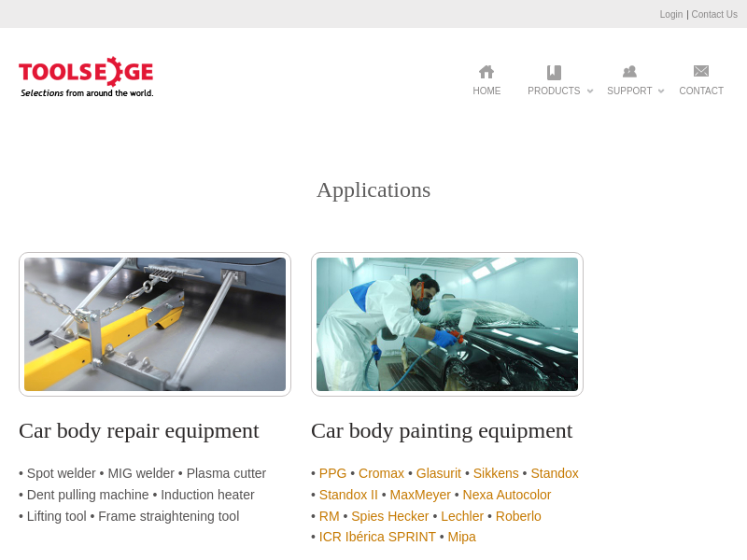This screenshot has width=747, height=560.
Task: Click the Plasma cutter text
Action: pyautogui.click(x=226, y=473)
